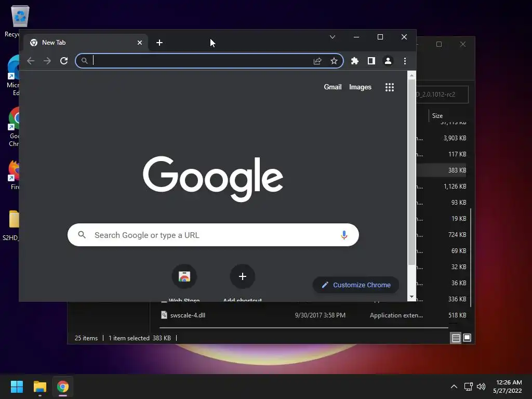Open the Images link
The height and width of the screenshot is (399, 532).
coord(360,87)
